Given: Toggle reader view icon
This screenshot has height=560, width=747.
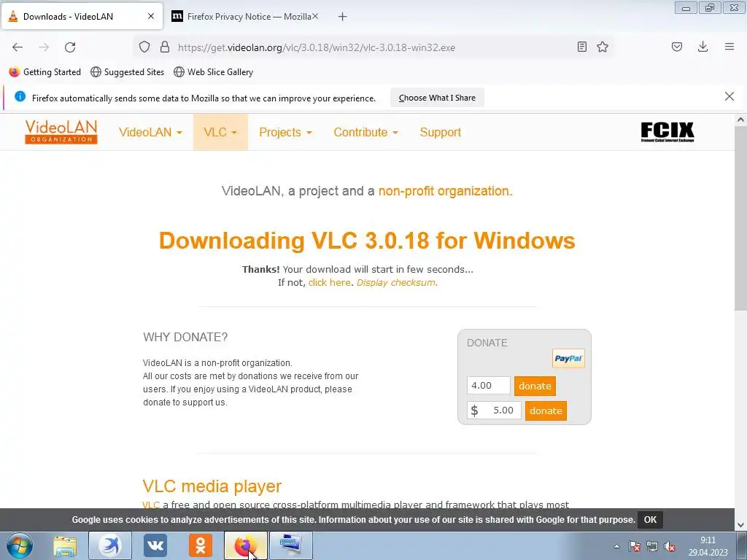Looking at the screenshot, I should click(581, 47).
